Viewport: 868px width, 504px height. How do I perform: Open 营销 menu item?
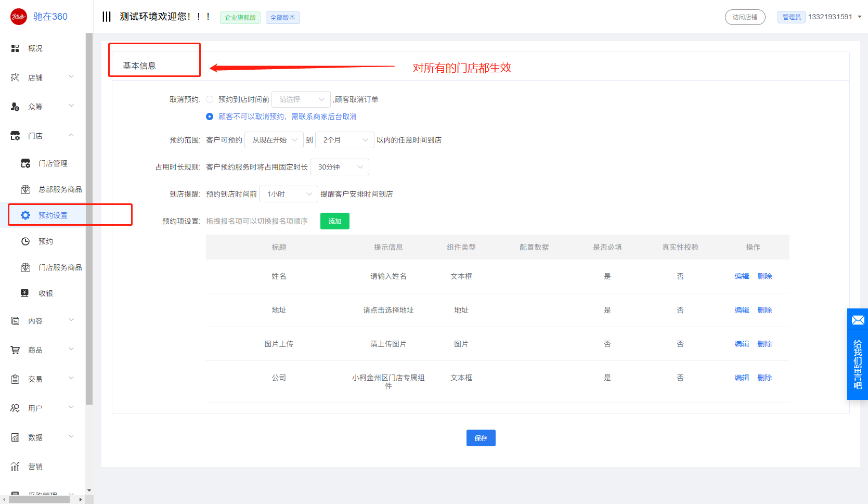35,467
